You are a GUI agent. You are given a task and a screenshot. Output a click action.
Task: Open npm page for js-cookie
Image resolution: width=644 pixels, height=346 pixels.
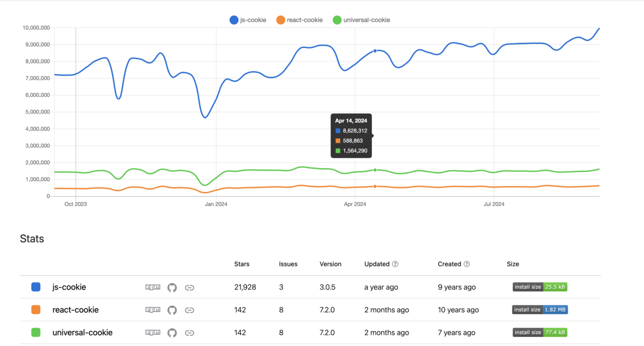pyautogui.click(x=153, y=287)
